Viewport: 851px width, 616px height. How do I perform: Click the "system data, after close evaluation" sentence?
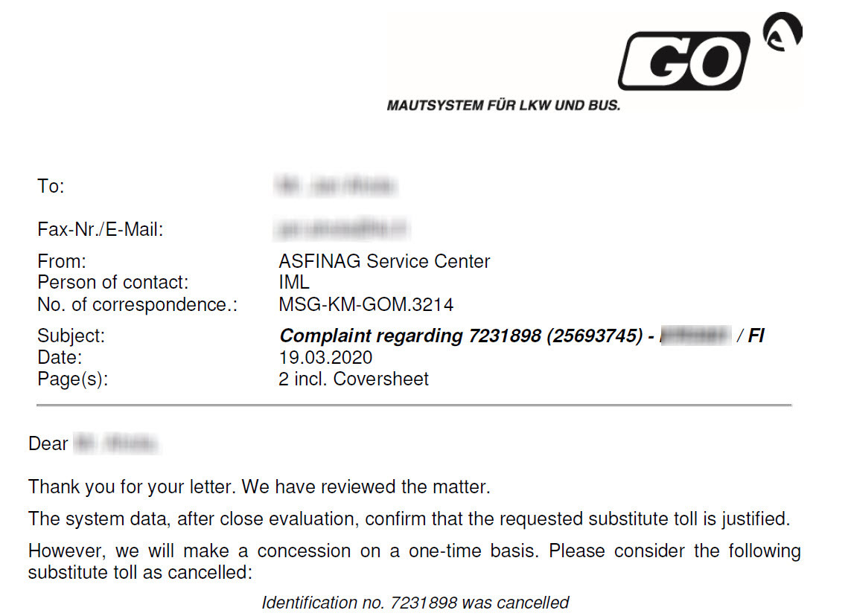pyautogui.click(x=409, y=519)
